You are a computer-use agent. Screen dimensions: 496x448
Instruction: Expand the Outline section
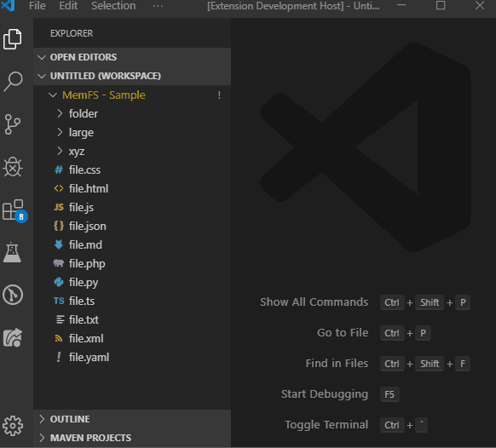click(42, 419)
